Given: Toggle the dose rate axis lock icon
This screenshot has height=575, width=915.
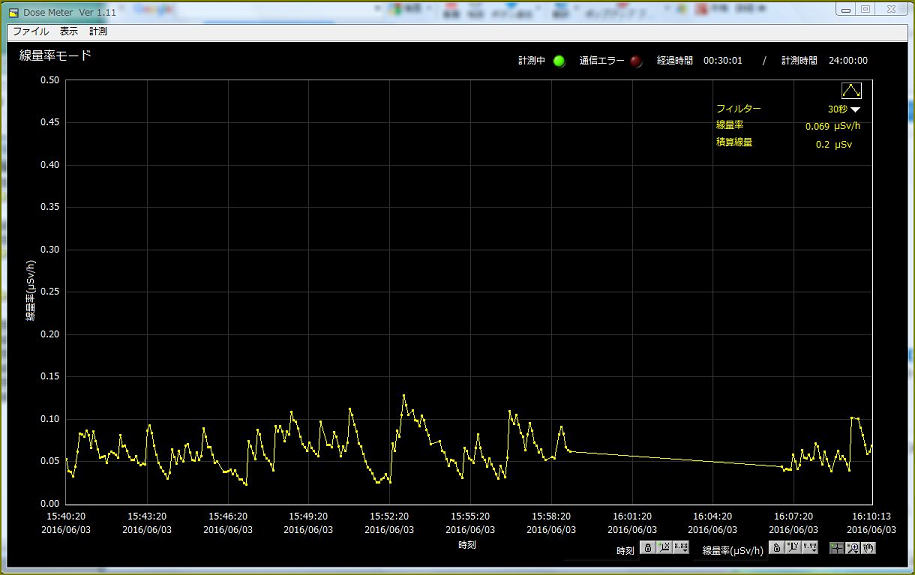Looking at the screenshot, I should [776, 547].
